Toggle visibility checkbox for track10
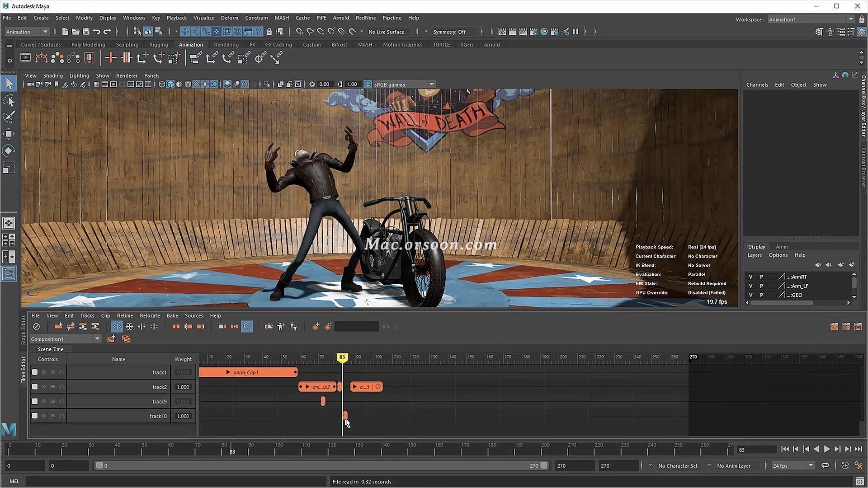The height and width of the screenshot is (488, 868). [34, 416]
